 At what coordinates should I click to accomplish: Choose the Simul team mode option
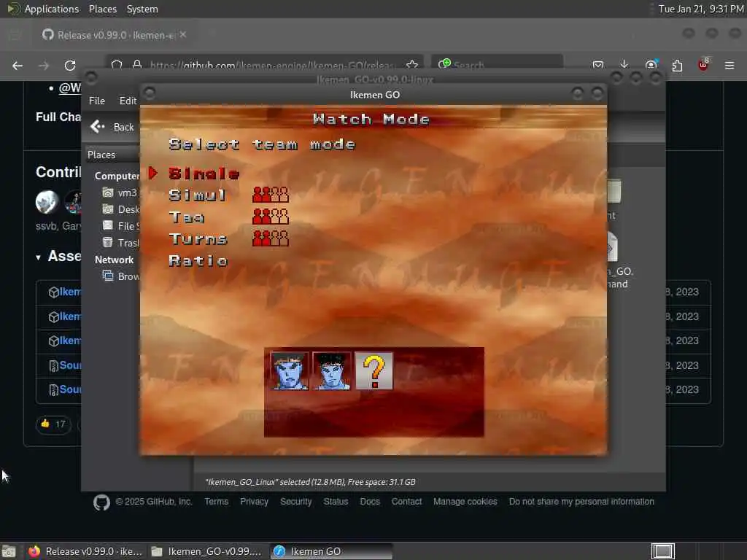pos(197,195)
